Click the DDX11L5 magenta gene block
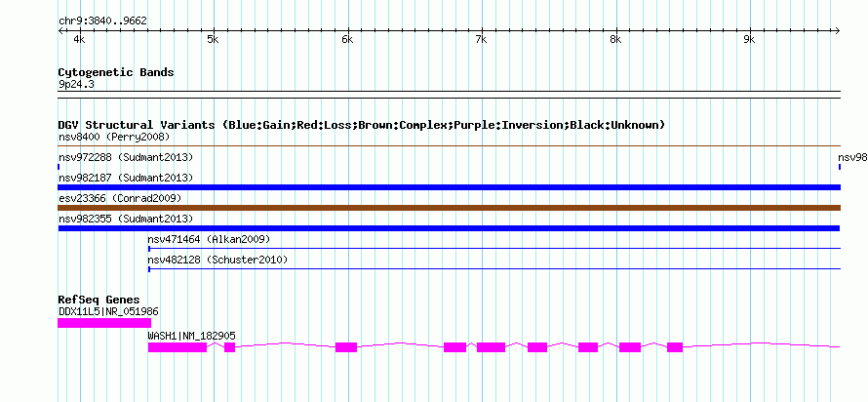This screenshot has height=402, width=868. point(104,323)
